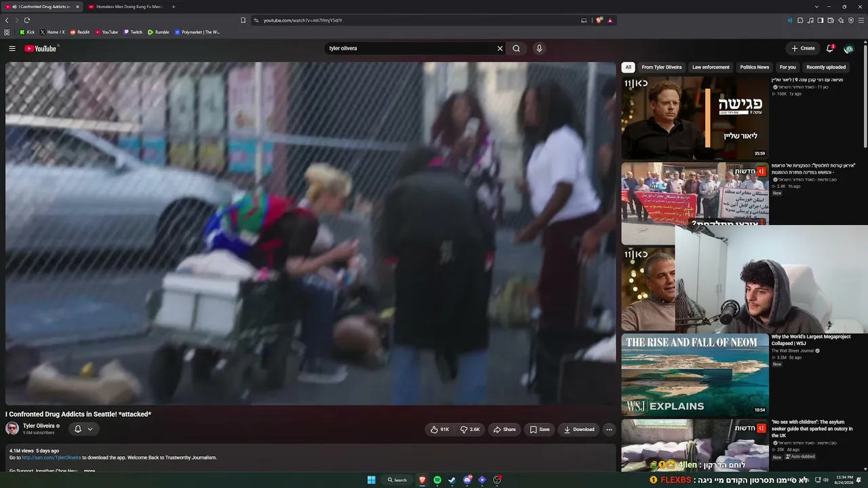The height and width of the screenshot is (488, 868).
Task: Follow the san.com/TylerOliveira link
Action: click(x=51, y=457)
